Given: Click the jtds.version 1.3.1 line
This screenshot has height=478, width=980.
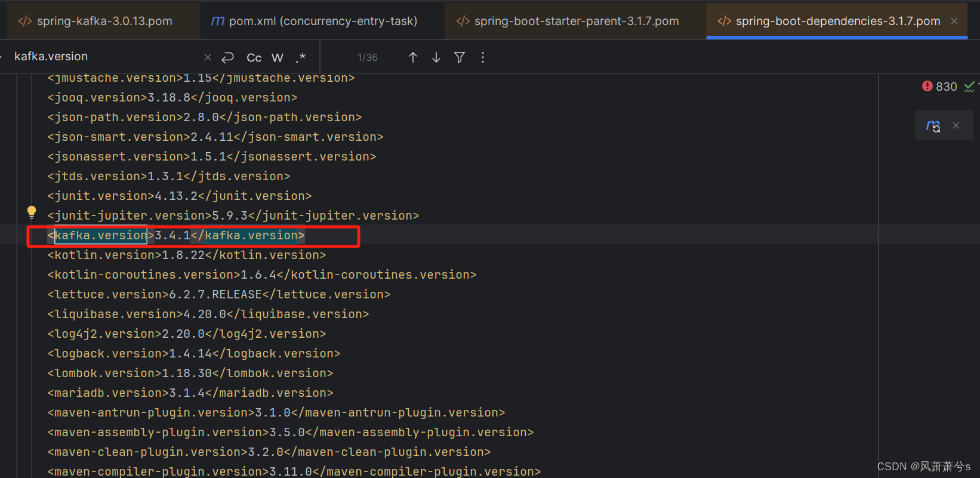Looking at the screenshot, I should click(x=169, y=176).
